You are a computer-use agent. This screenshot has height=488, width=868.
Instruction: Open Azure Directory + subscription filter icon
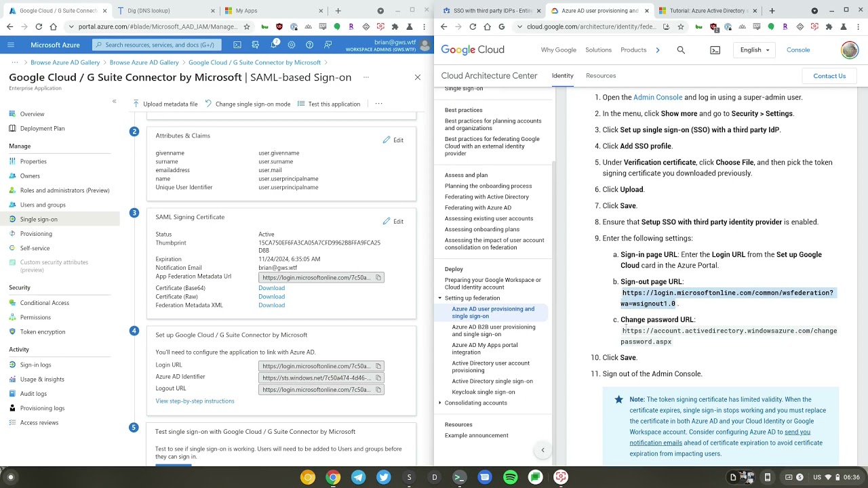pyautogui.click(x=256, y=45)
